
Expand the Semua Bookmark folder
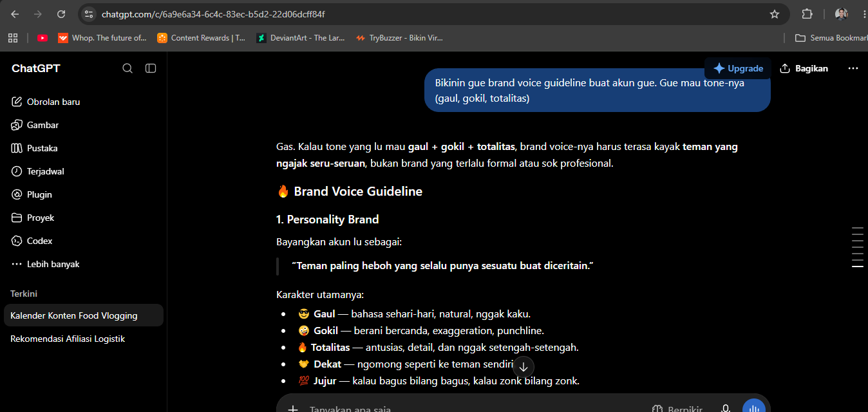[x=831, y=38]
